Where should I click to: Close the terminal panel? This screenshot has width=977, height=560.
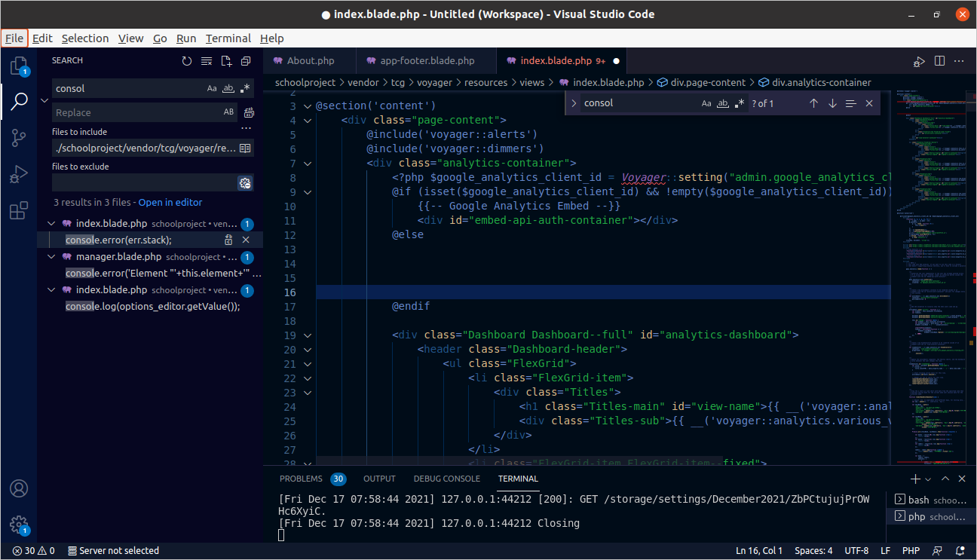[962, 479]
